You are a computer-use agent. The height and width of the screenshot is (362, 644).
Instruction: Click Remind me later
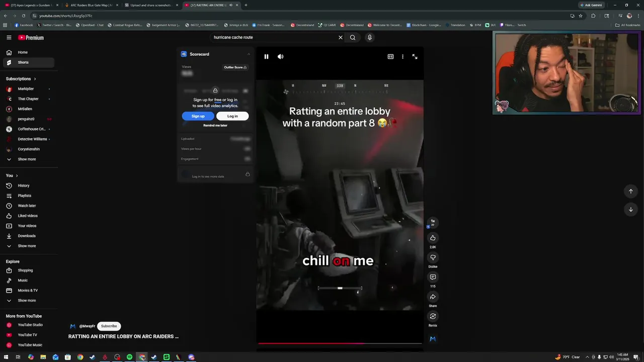[215, 125]
